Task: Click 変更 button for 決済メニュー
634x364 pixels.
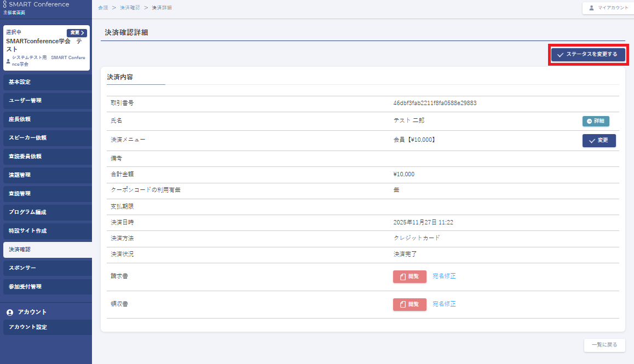Action: 598,141
